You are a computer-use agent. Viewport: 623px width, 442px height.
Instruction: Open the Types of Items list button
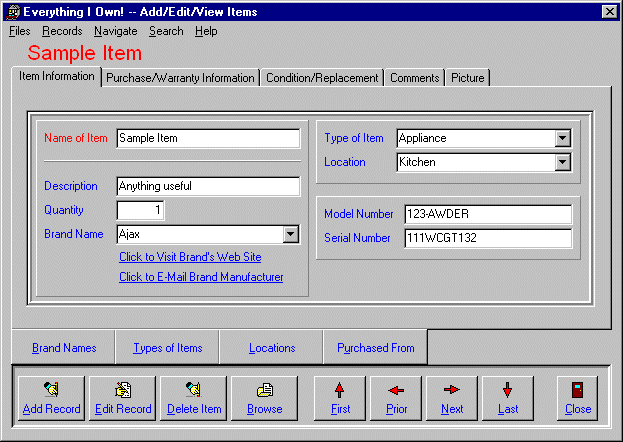coord(167,348)
